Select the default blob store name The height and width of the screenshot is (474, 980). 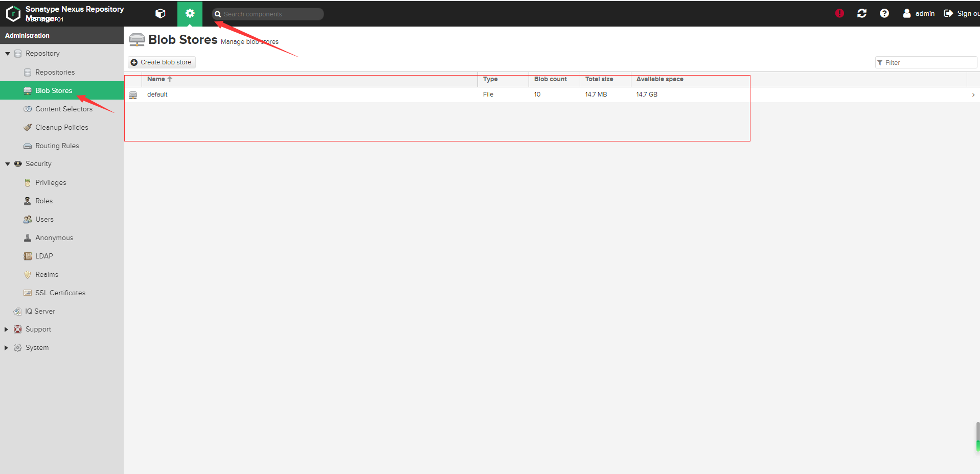coord(157,94)
